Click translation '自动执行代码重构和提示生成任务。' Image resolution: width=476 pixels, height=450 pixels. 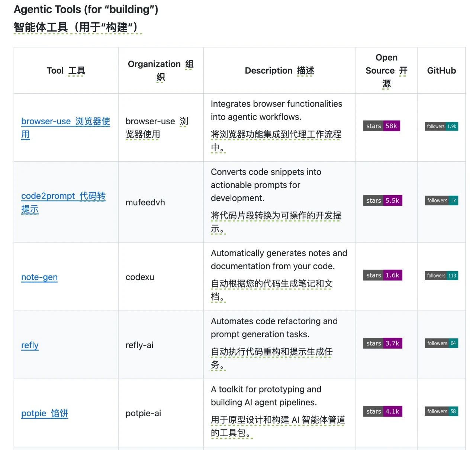[x=272, y=358]
